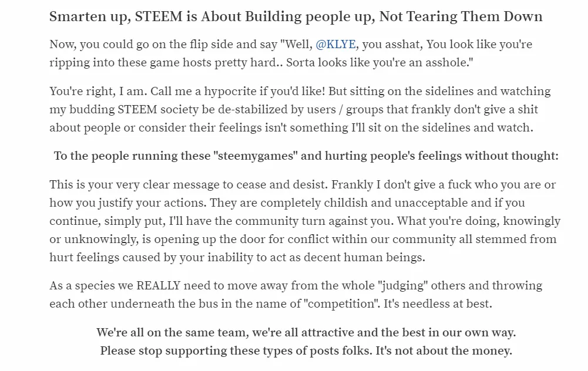
Task: Click the heading starting with 'Smarten up, STEEM'
Action: (296, 17)
